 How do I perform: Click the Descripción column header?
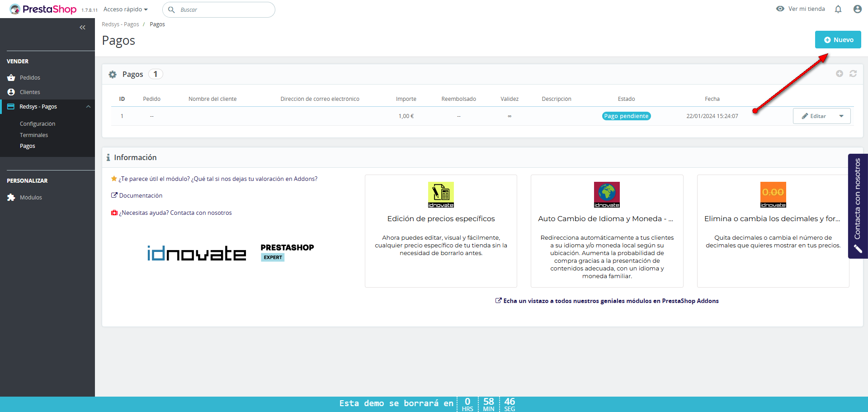[557, 99]
